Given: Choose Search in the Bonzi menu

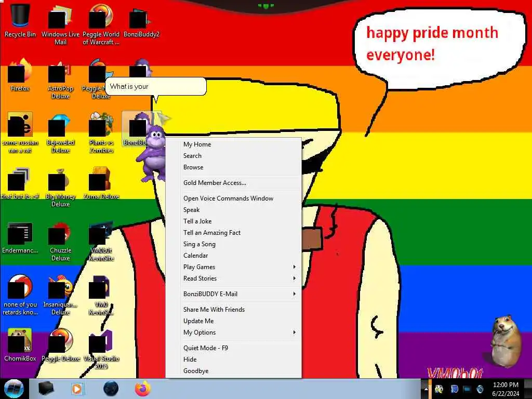Looking at the screenshot, I should pyautogui.click(x=240, y=156).
